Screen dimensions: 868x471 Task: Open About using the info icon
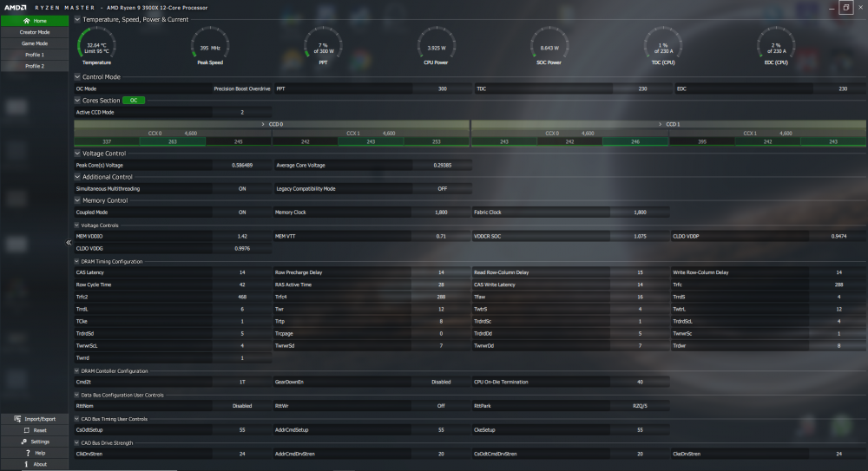(26, 464)
